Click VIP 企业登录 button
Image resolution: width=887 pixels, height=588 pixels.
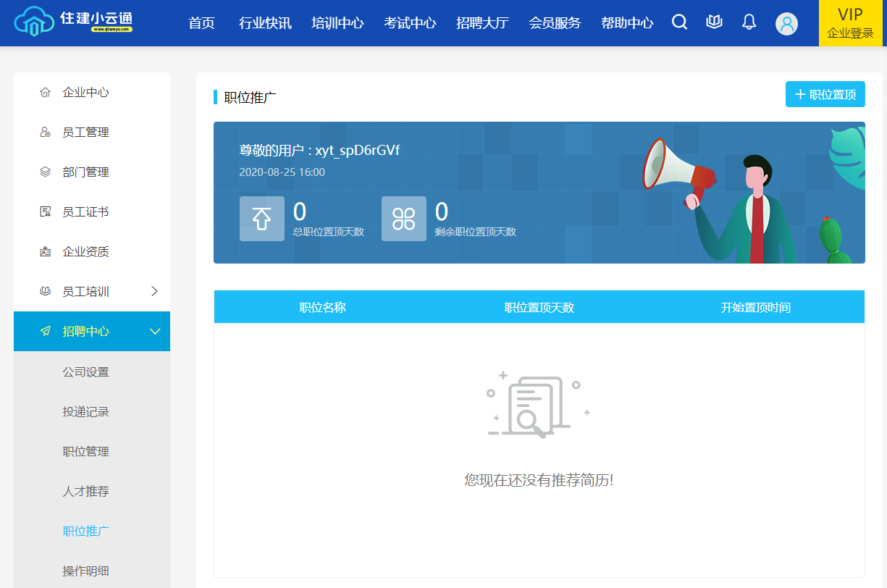850,23
